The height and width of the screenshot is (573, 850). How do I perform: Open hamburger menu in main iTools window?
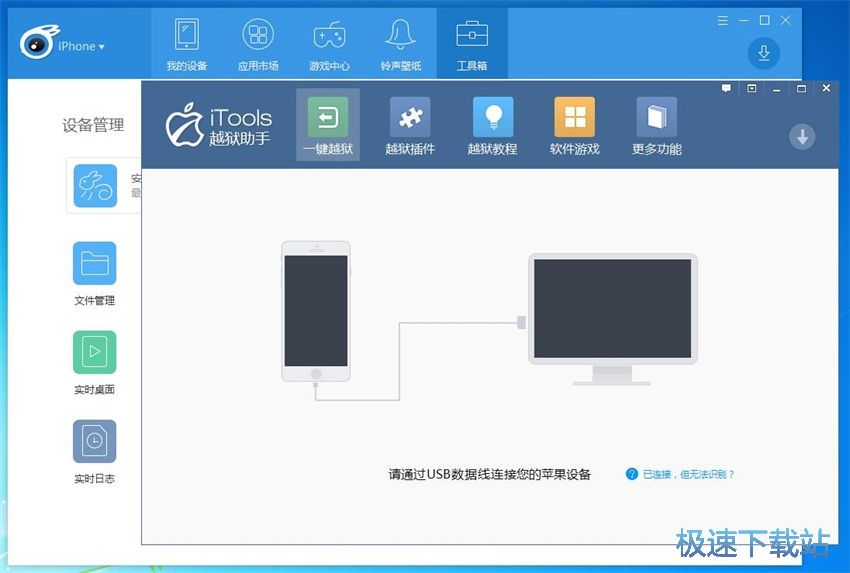click(x=723, y=21)
